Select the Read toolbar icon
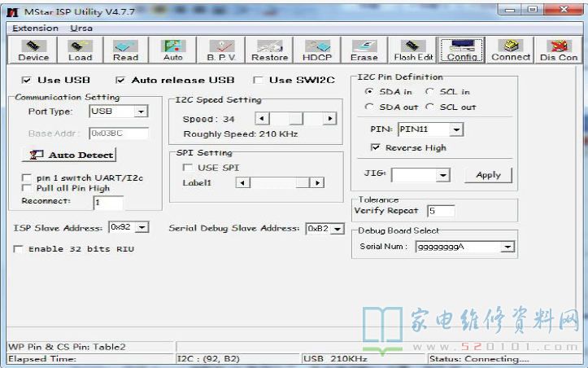 pyautogui.click(x=125, y=50)
